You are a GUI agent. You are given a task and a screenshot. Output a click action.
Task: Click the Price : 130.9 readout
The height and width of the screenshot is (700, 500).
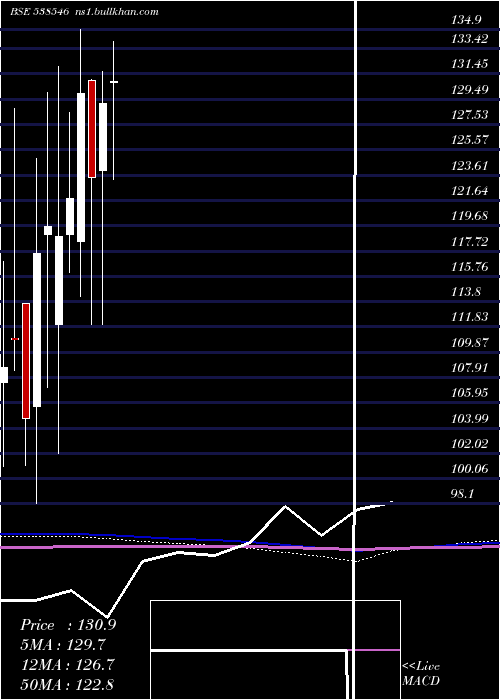(68, 625)
